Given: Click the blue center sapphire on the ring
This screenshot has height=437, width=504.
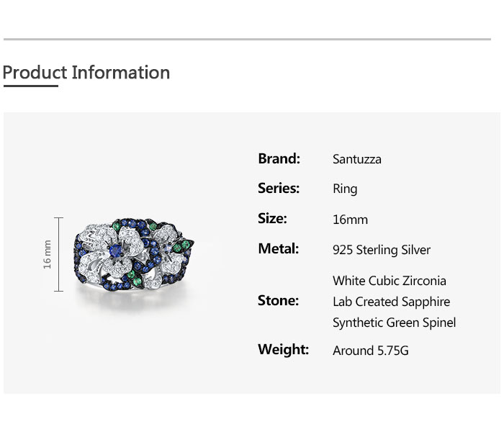Looking at the screenshot, I should tap(113, 251).
